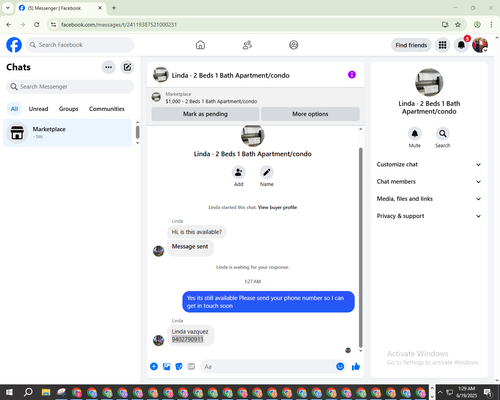Search in conversation magnifier icon

443,134
